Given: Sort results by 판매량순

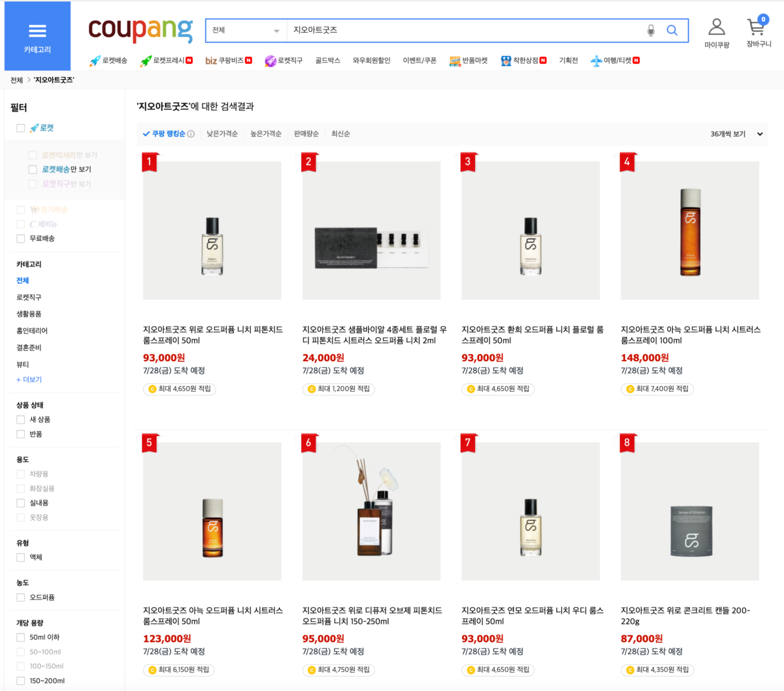Looking at the screenshot, I should (x=306, y=134).
